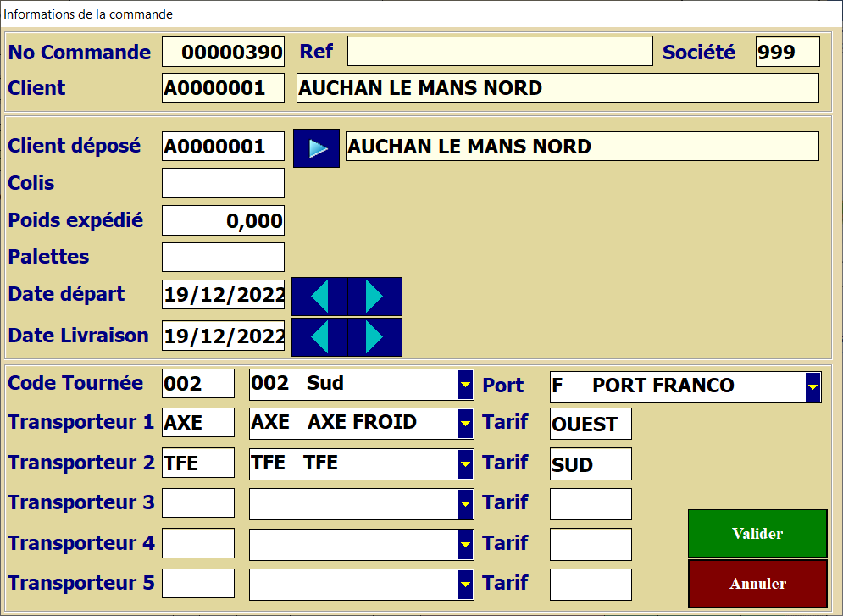The image size is (843, 616).
Task: Expand the Transporteur 4 dropdown arrow
Action: coord(465,543)
